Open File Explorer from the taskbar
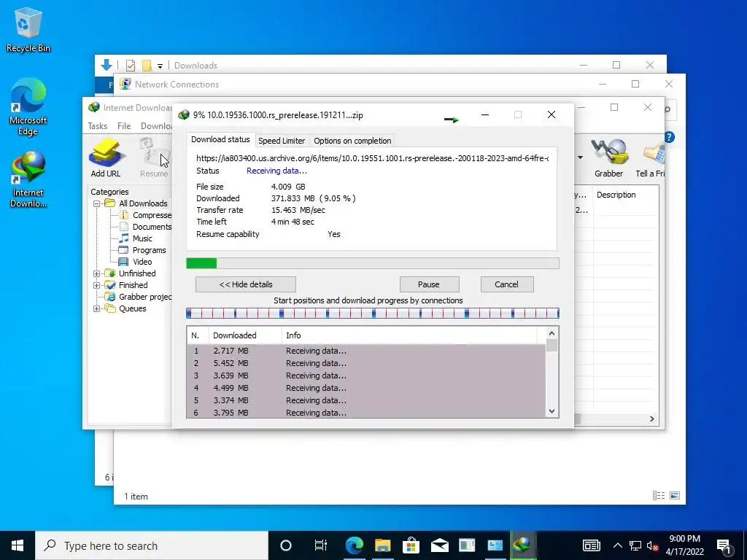The width and height of the screenshot is (747, 560). [x=382, y=545]
